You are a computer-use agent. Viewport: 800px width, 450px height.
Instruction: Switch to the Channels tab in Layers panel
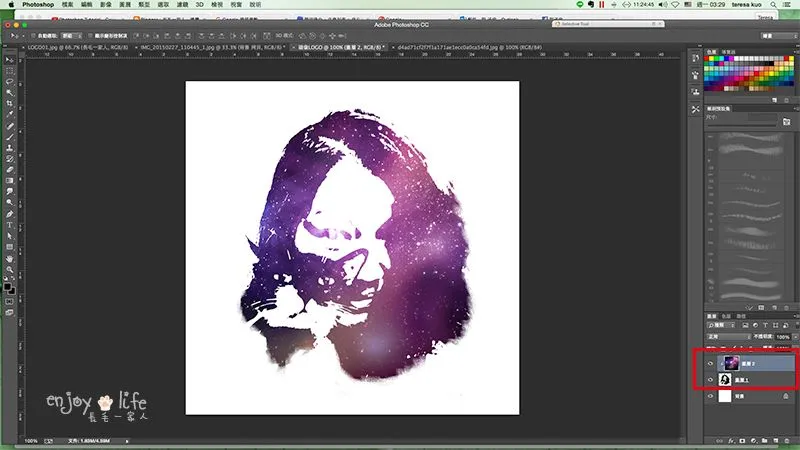coord(727,316)
